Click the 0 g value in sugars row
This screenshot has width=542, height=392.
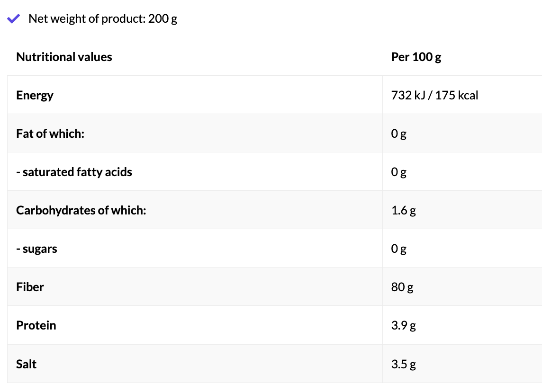tap(398, 249)
